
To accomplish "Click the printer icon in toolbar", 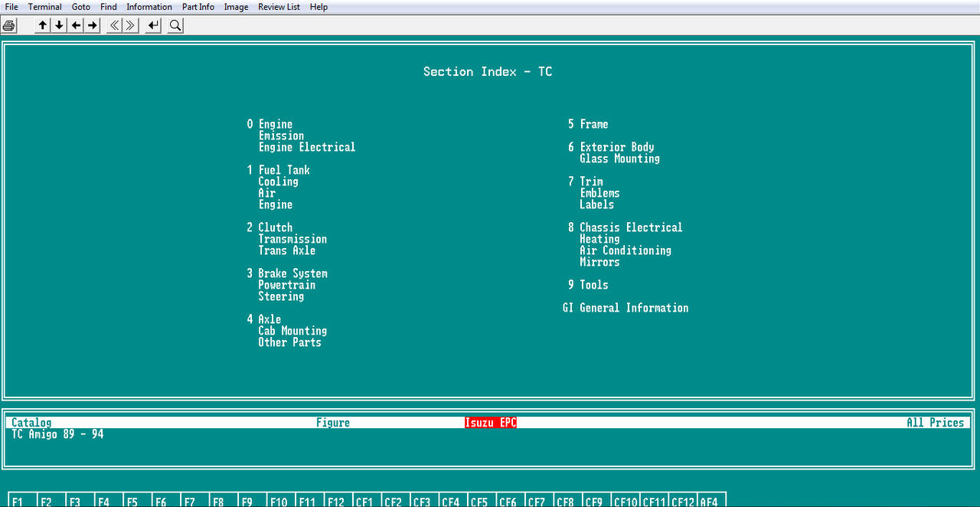I will (8, 25).
